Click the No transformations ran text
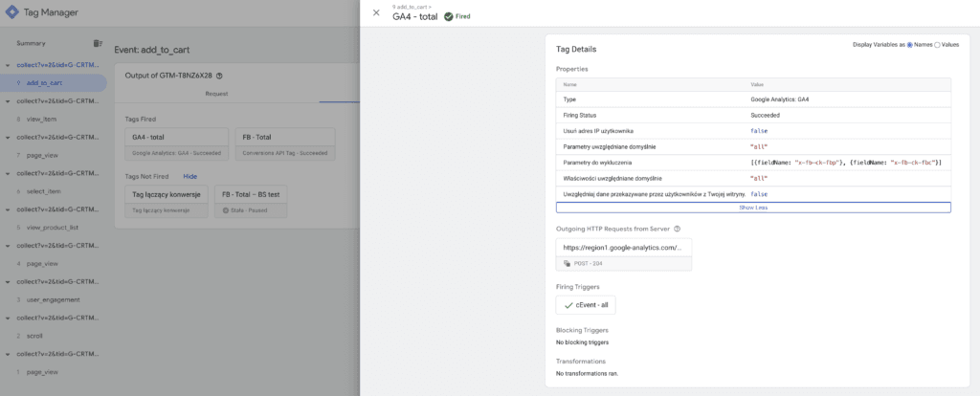 (x=587, y=373)
